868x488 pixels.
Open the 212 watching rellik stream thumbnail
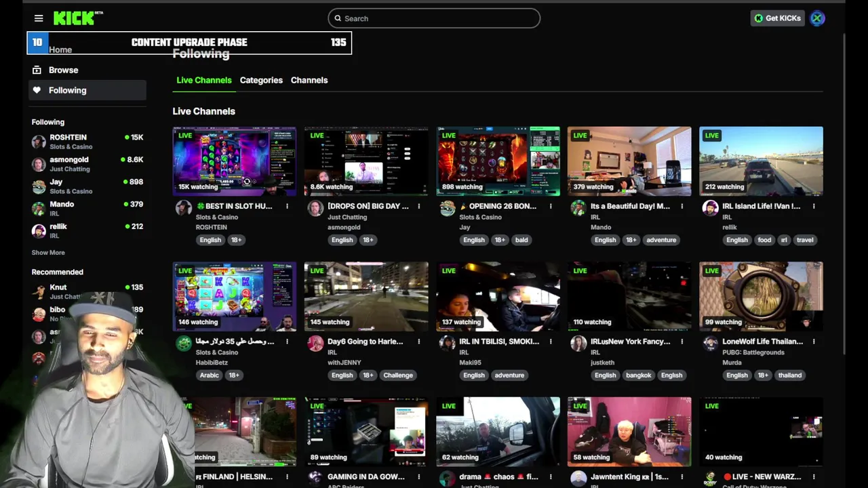point(761,161)
